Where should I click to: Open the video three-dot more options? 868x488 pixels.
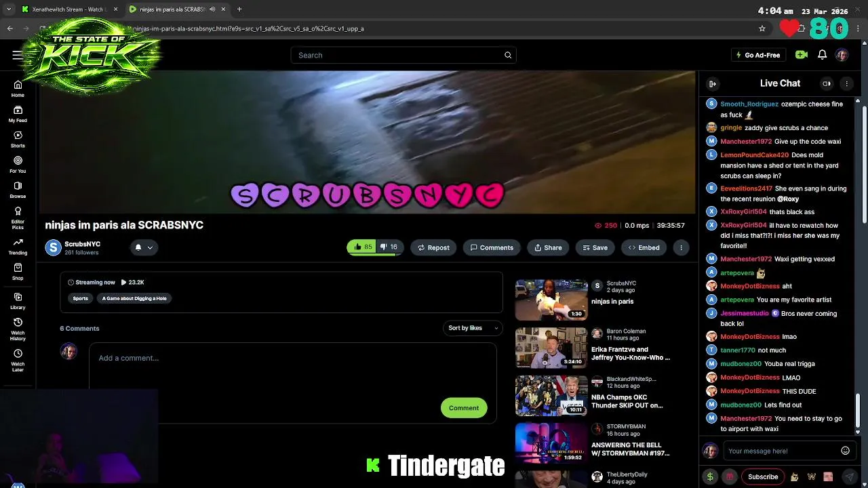click(x=681, y=247)
